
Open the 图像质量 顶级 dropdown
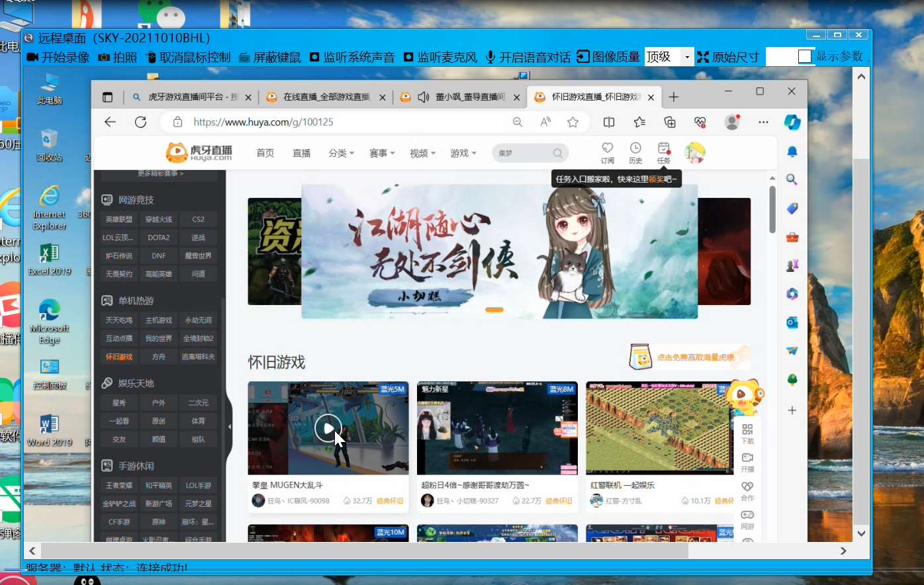pos(686,58)
